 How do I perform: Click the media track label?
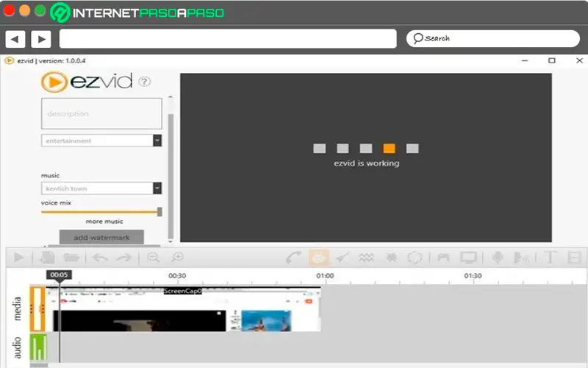coord(17,308)
